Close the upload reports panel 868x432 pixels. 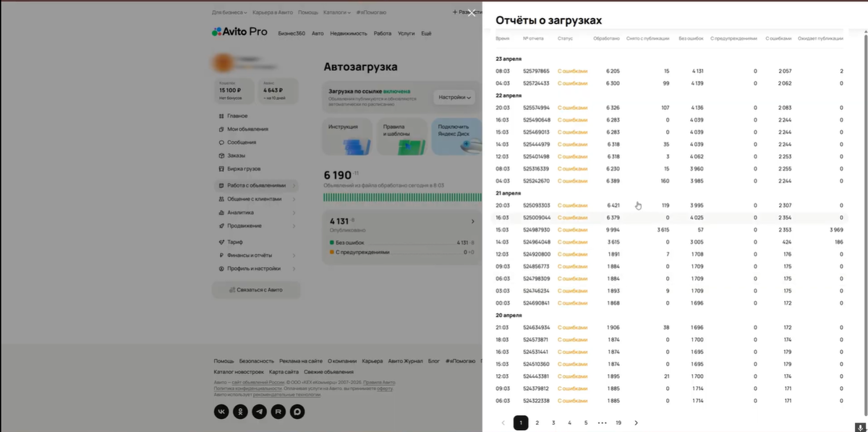pos(472,13)
